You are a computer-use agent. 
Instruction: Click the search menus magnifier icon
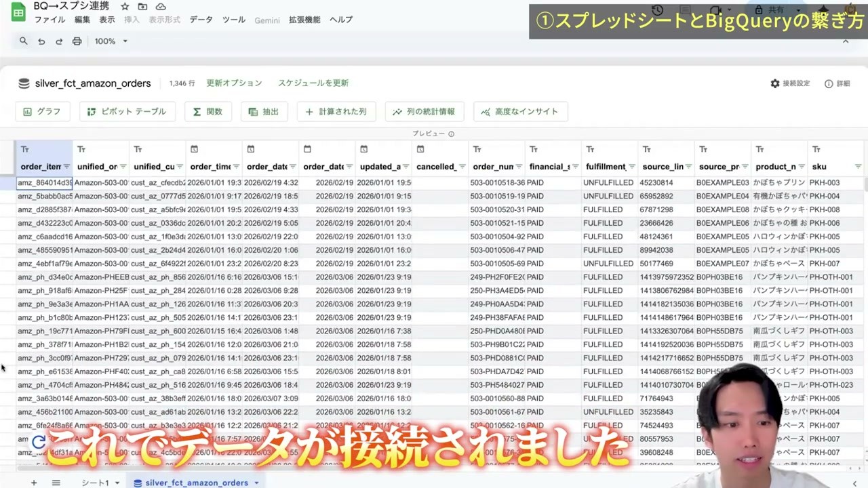pos(24,41)
